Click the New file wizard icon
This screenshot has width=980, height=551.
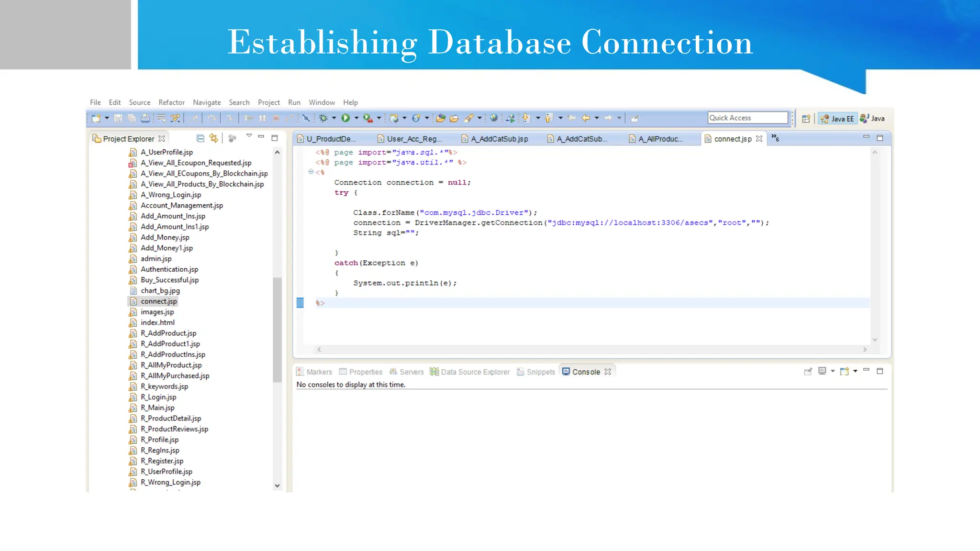pyautogui.click(x=96, y=118)
